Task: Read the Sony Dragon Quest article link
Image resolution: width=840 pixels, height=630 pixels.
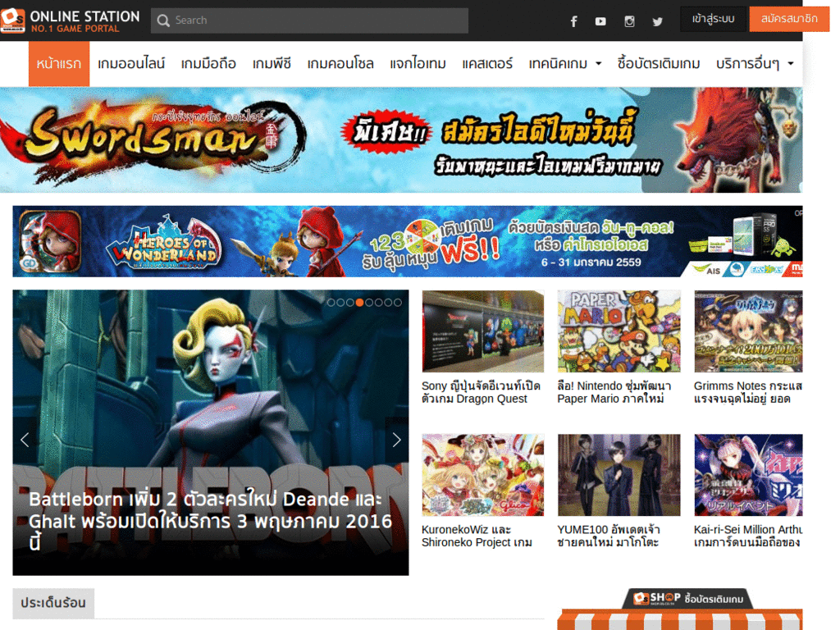Action: [481, 392]
